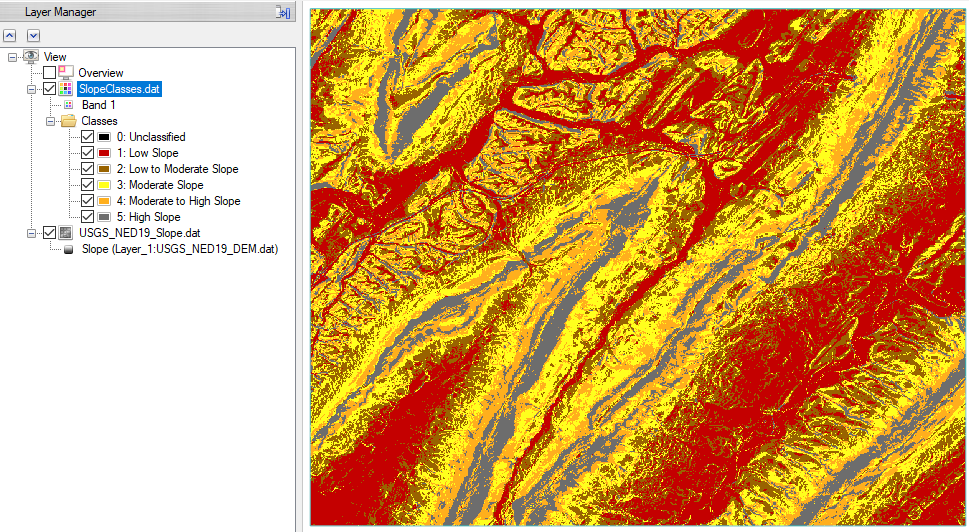The width and height of the screenshot is (969, 532).
Task: Click the Layer Manager dock/pin icon
Action: [x=283, y=13]
